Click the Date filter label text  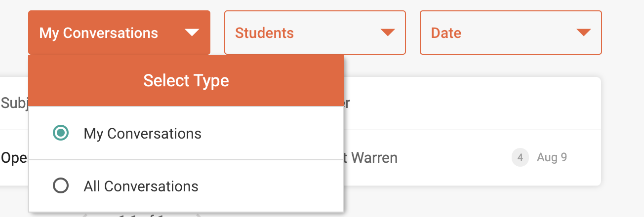[446, 33]
